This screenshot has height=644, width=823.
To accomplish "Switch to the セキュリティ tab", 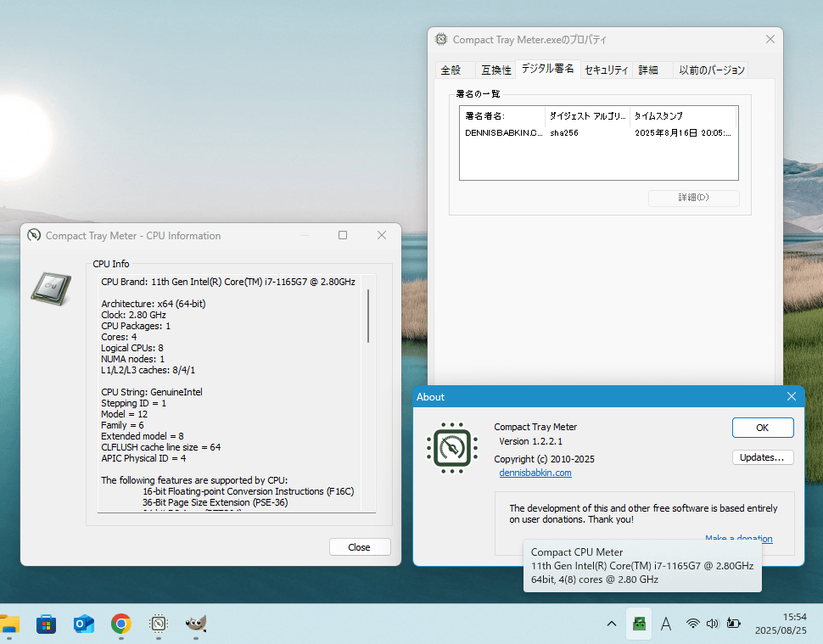I will 607,70.
